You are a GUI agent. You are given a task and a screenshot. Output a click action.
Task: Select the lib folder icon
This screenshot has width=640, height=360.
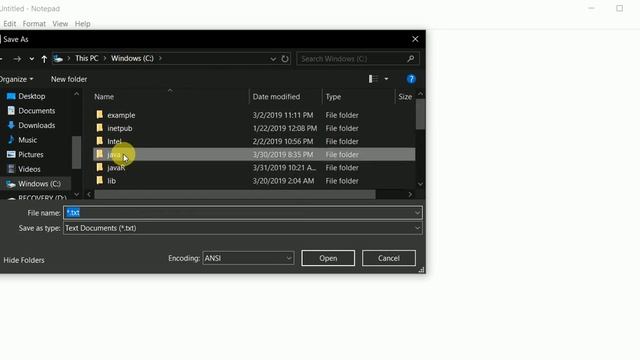click(x=100, y=180)
